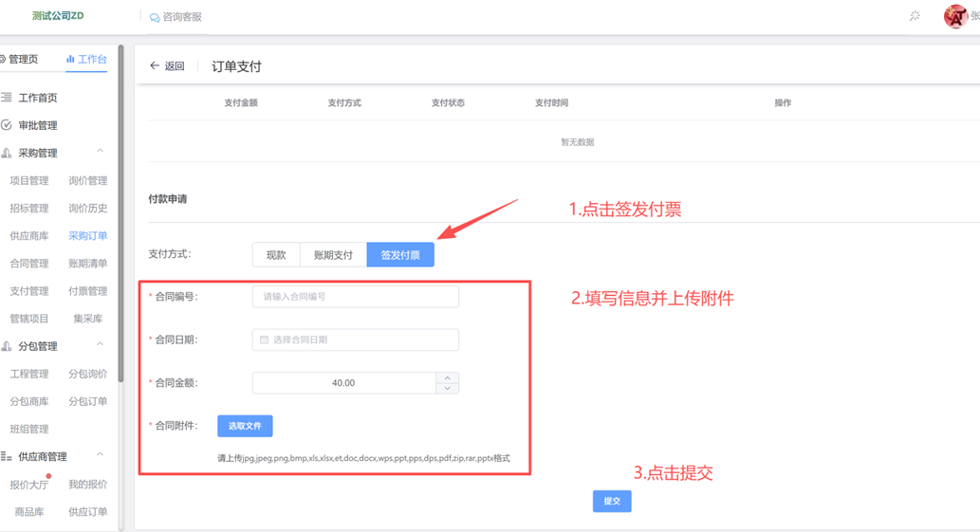The width and height of the screenshot is (980, 532).
Task: Collapse the 分包管理 menu section
Action: pyautogui.click(x=101, y=345)
